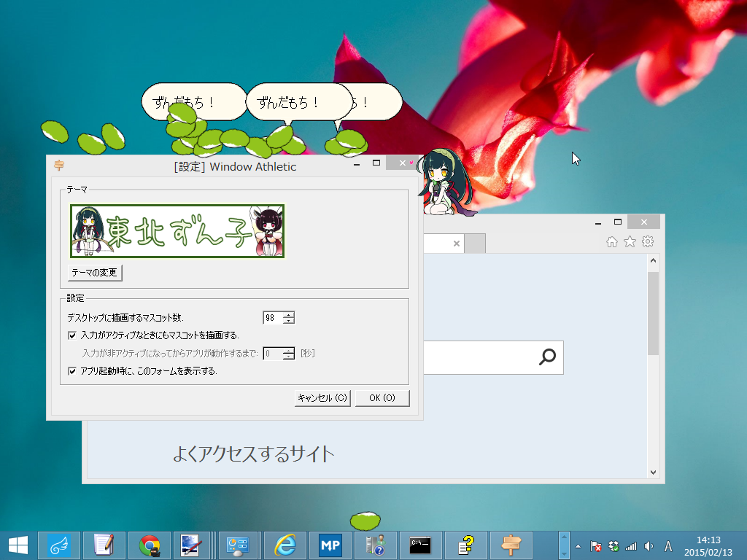Image resolution: width=747 pixels, height=560 pixels.
Task: Confirm settings with the OK (O) button
Action: (x=382, y=397)
